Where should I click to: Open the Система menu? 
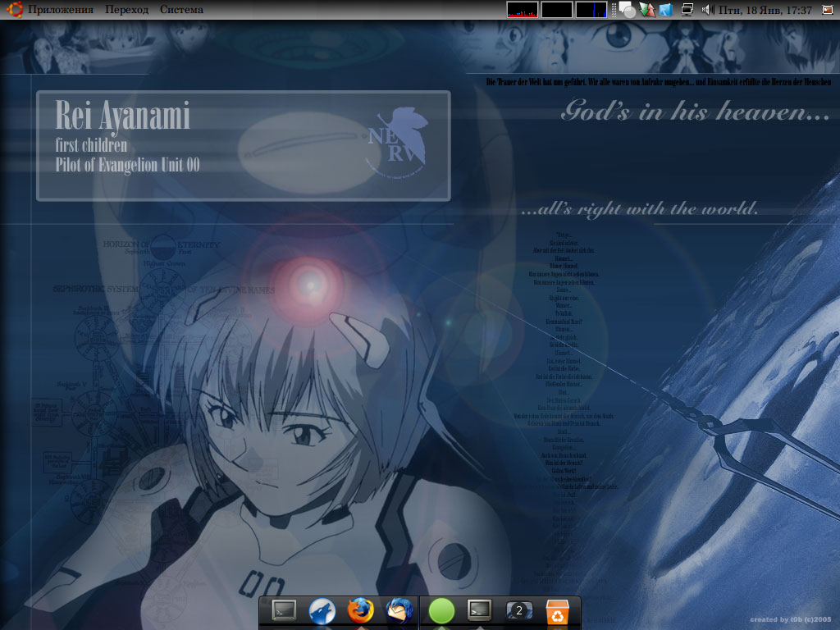click(x=181, y=10)
